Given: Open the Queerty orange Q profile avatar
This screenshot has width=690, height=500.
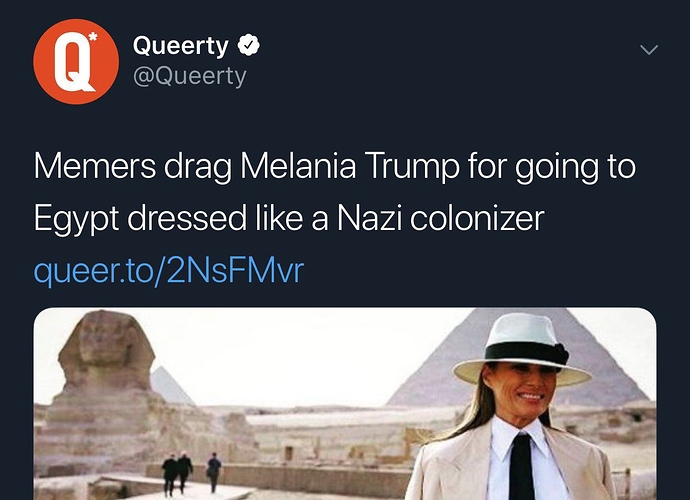Looking at the screenshot, I should coord(76,62).
